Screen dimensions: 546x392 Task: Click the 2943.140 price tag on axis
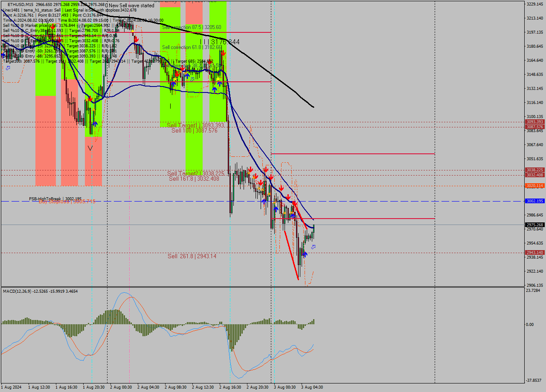click(534, 253)
